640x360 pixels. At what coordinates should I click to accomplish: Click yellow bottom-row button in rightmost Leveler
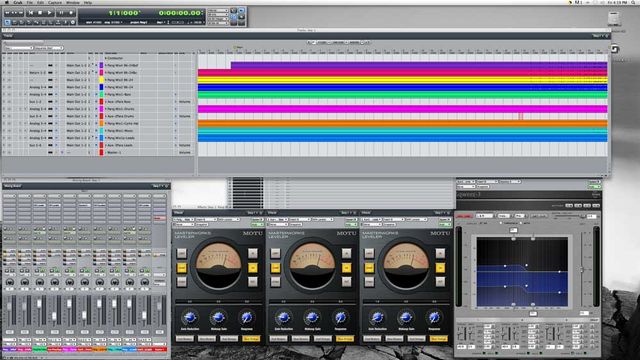click(x=438, y=338)
